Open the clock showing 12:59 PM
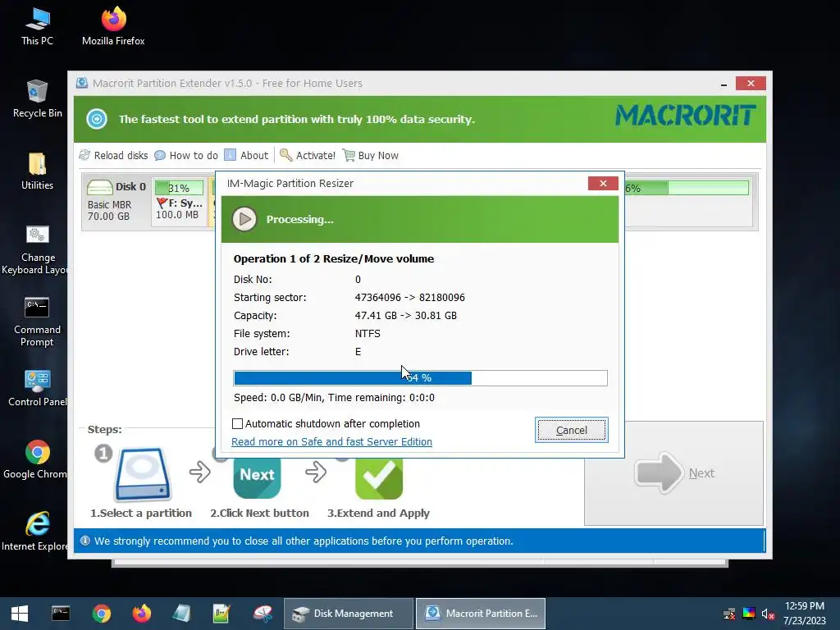This screenshot has height=630, width=840. pos(805,614)
